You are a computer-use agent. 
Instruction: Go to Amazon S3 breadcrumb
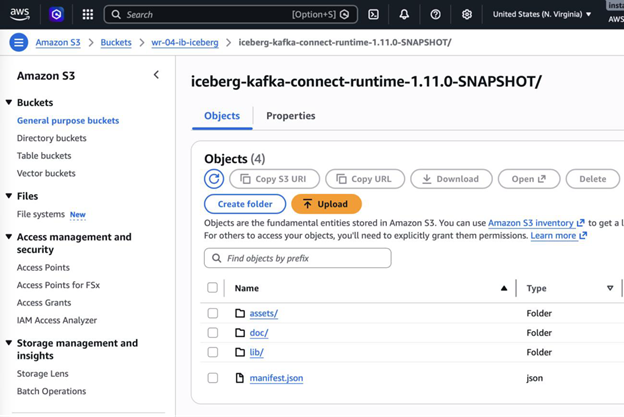pos(58,43)
